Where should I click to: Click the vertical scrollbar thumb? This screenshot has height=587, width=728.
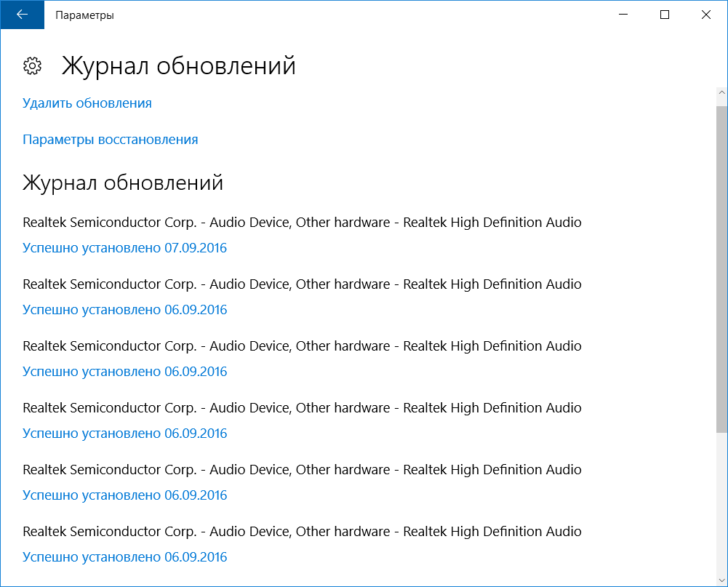click(721, 269)
